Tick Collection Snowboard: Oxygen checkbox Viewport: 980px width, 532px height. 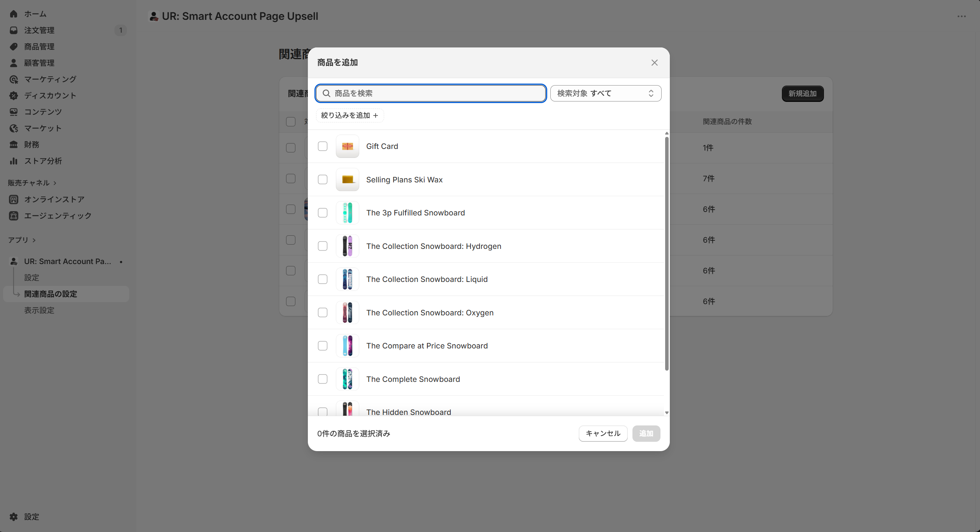point(323,313)
